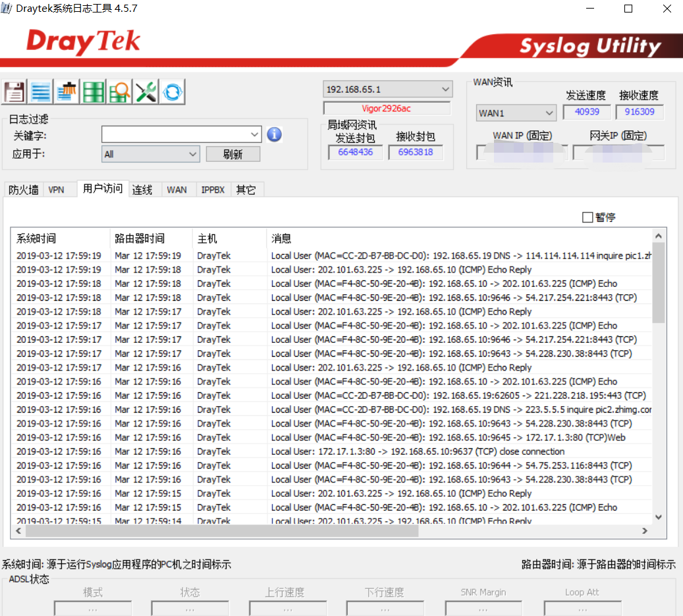Click the 接收速度 value 916309
This screenshot has width=683, height=616.
tap(640, 112)
